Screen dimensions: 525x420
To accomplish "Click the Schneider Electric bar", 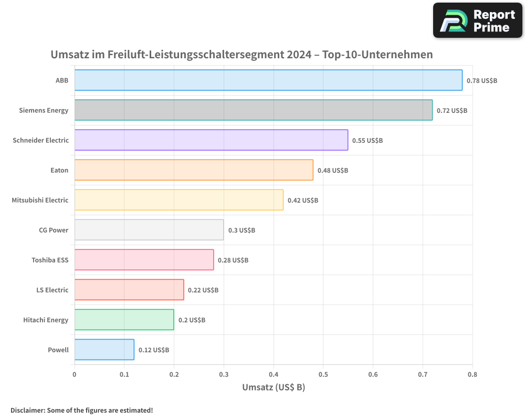I will (x=210, y=140).
